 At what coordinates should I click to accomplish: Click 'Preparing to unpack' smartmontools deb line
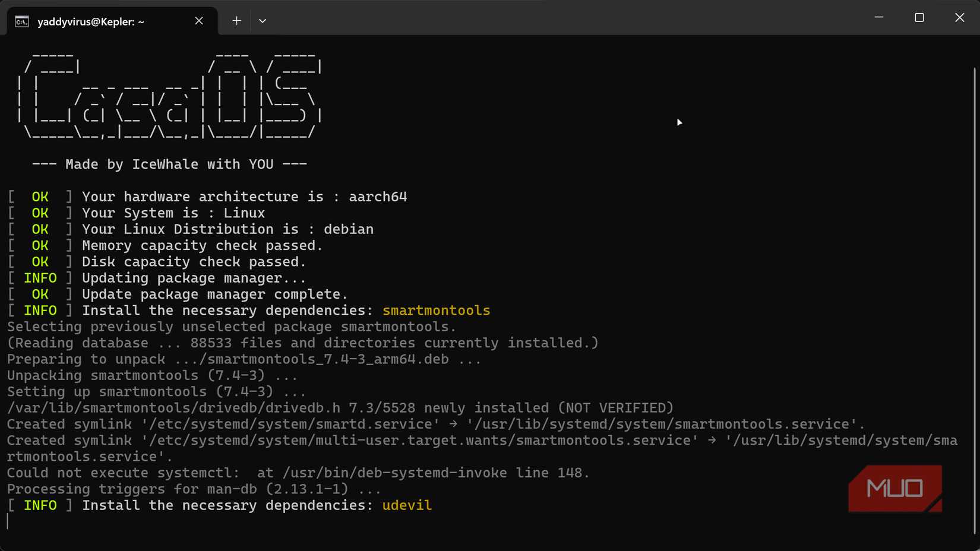coord(244,359)
